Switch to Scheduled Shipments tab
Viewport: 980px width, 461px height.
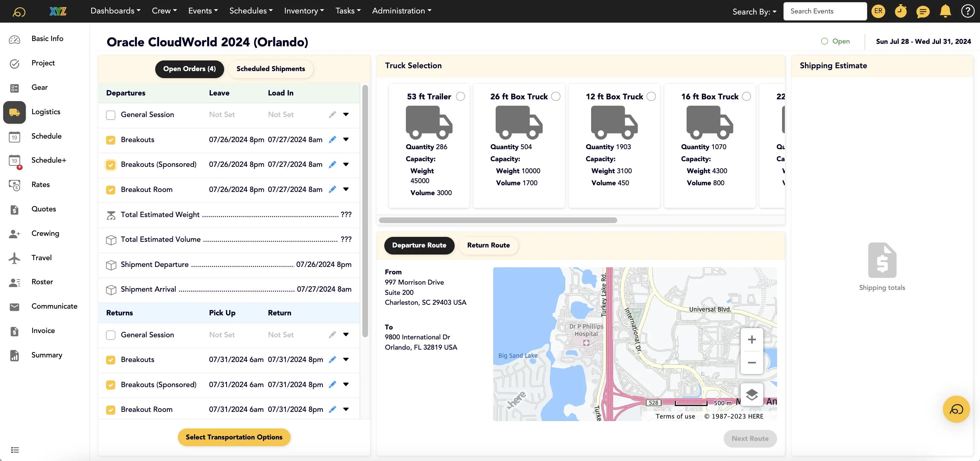270,69
